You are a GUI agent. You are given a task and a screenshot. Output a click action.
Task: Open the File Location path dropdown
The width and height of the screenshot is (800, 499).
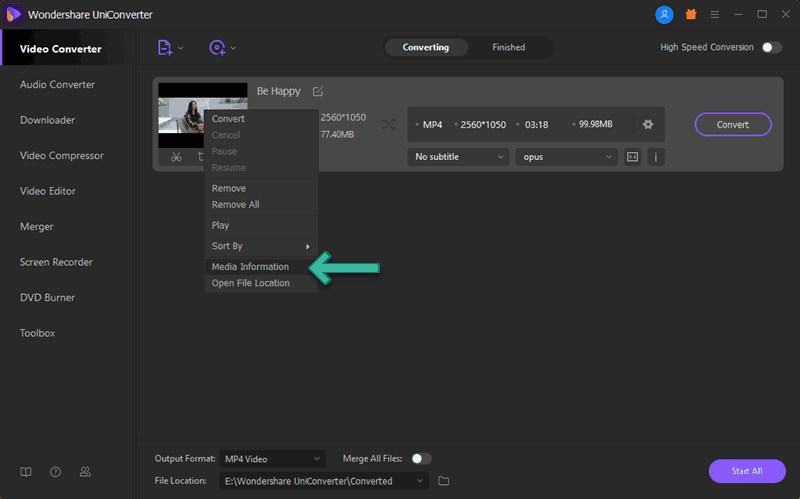tap(324, 481)
